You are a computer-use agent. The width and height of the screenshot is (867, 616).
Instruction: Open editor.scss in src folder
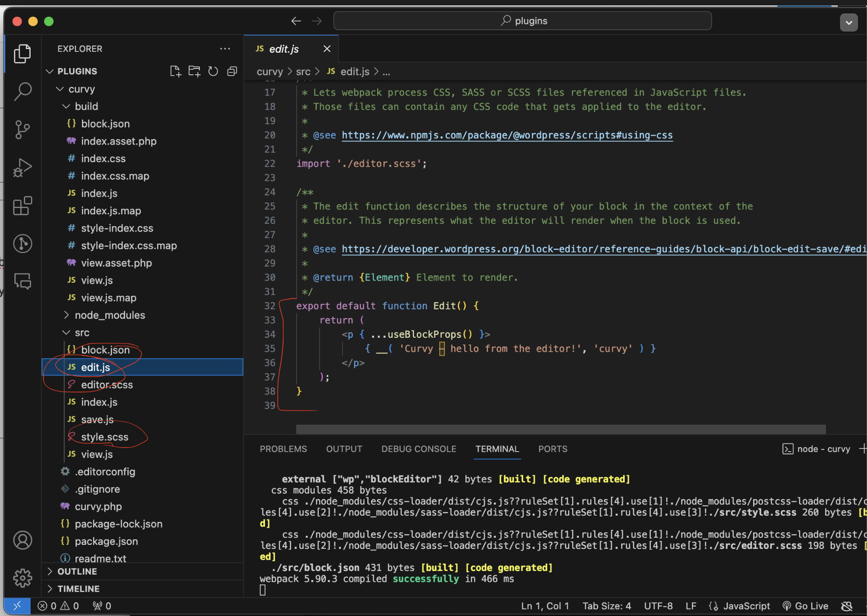pyautogui.click(x=142, y=385)
